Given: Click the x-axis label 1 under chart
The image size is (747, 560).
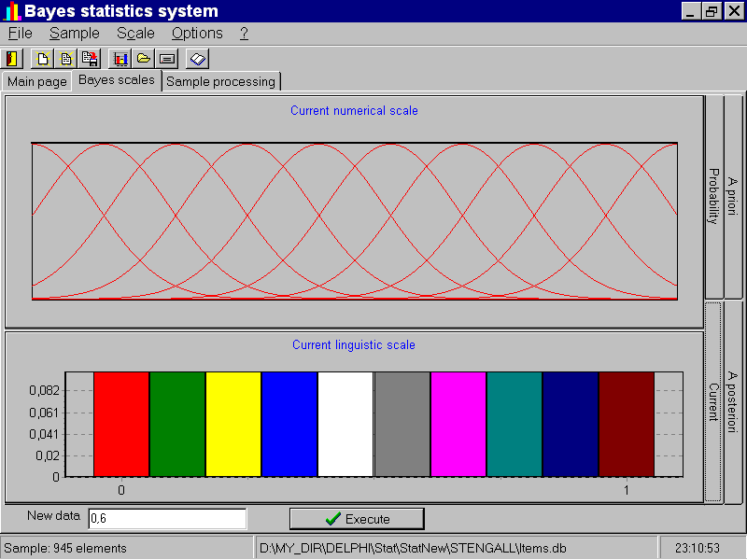Looking at the screenshot, I should [x=626, y=490].
